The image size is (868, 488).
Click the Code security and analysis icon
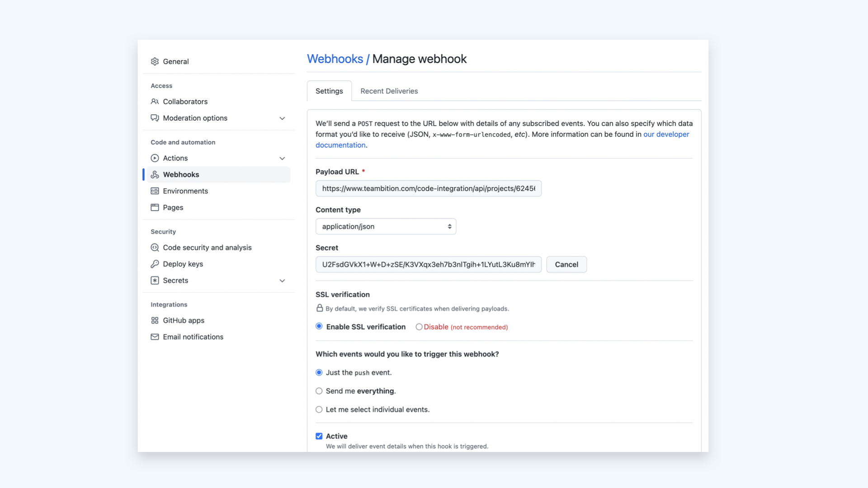[155, 248]
